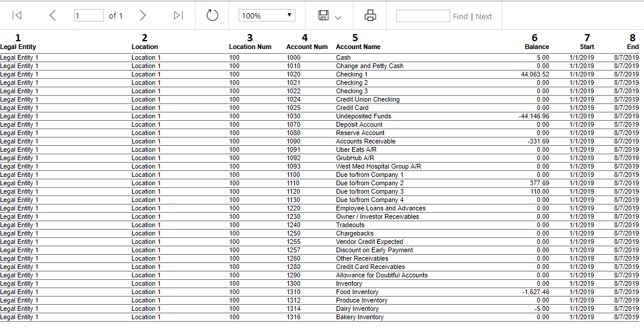Click Discount on Early Payment cell
644x330 pixels.
pos(374,250)
